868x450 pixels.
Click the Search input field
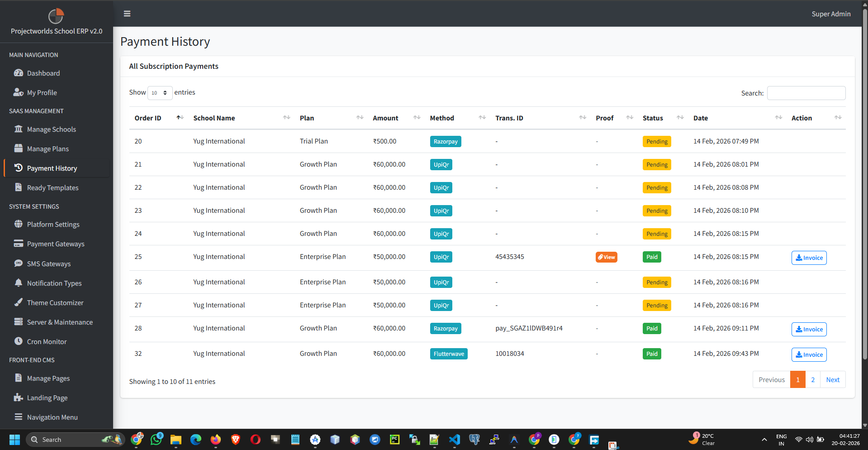click(x=806, y=93)
